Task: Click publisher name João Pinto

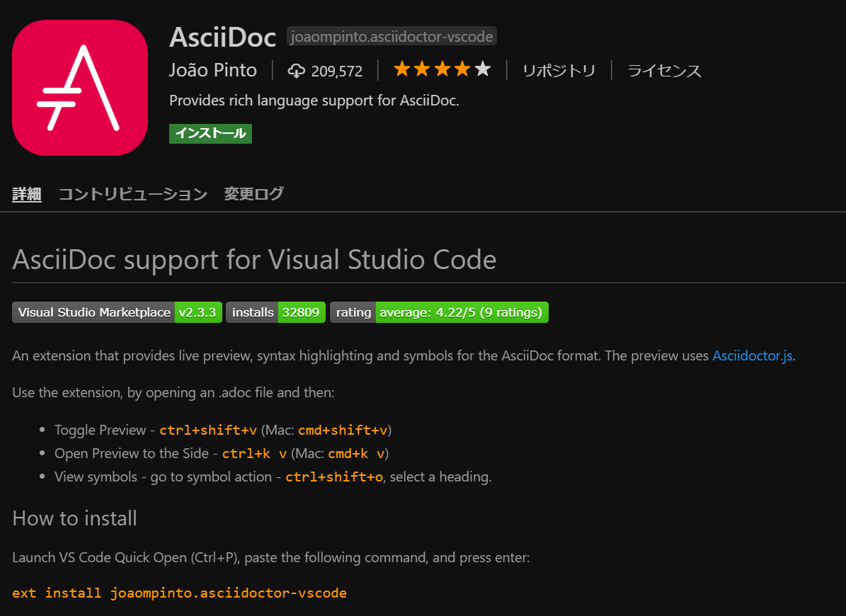Action: [x=213, y=70]
